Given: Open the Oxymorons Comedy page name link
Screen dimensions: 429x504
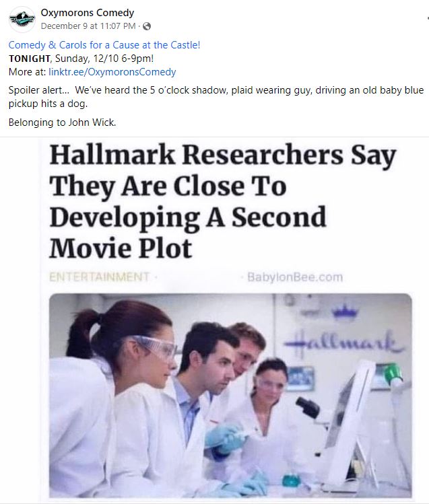Looking at the screenshot, I should click(87, 13).
